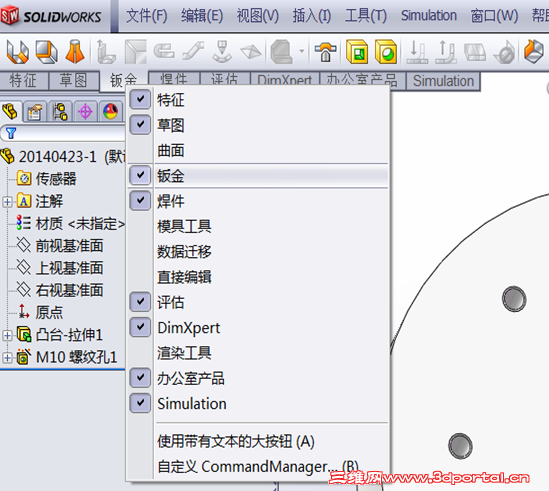Viewport: 549px width, 491px height.
Task: Open the dropdown arrow beside Corners tool
Action: (x=301, y=51)
